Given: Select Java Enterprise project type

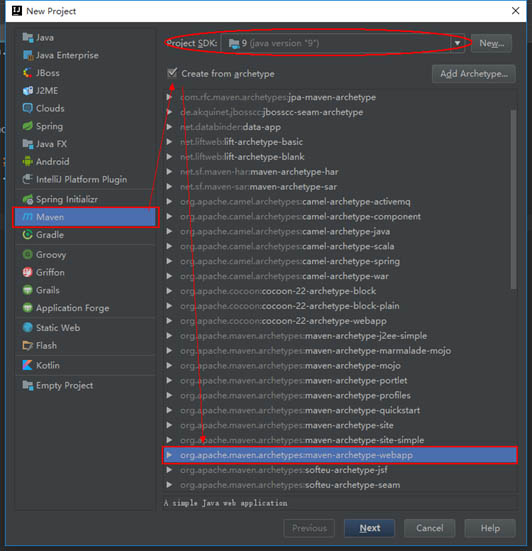Looking at the screenshot, I should (x=60, y=55).
